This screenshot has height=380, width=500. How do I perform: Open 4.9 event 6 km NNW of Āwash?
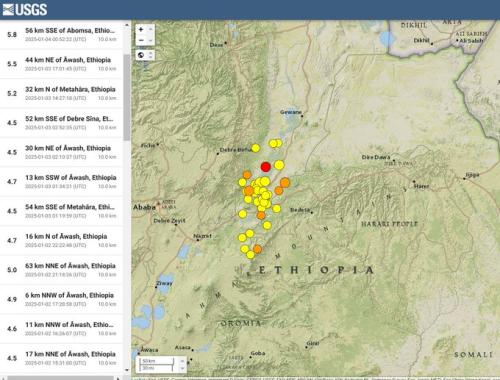coord(62,299)
